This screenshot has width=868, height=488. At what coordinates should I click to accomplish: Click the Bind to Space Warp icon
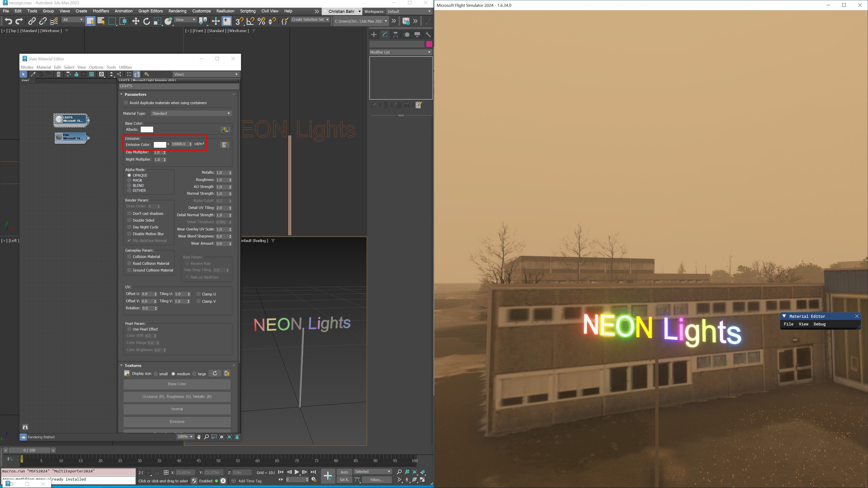coord(54,21)
